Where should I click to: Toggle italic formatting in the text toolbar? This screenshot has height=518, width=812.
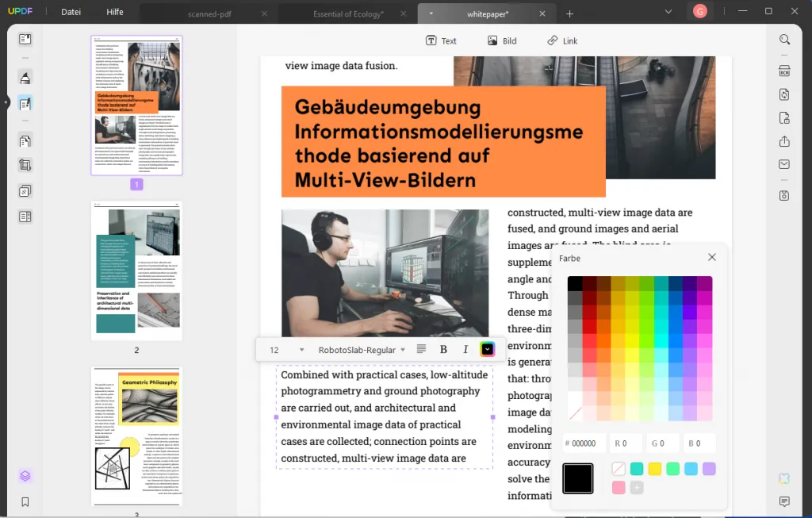click(x=465, y=349)
